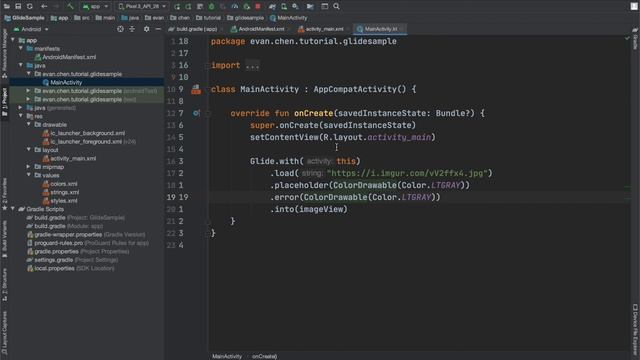
Task: Click the Make Project hammer icon
Action: (71, 7)
